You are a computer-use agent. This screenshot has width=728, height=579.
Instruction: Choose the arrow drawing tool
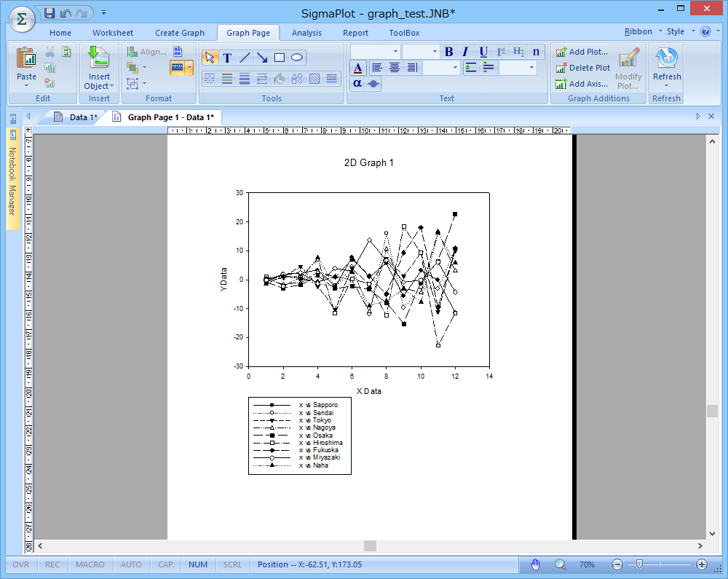point(262,58)
